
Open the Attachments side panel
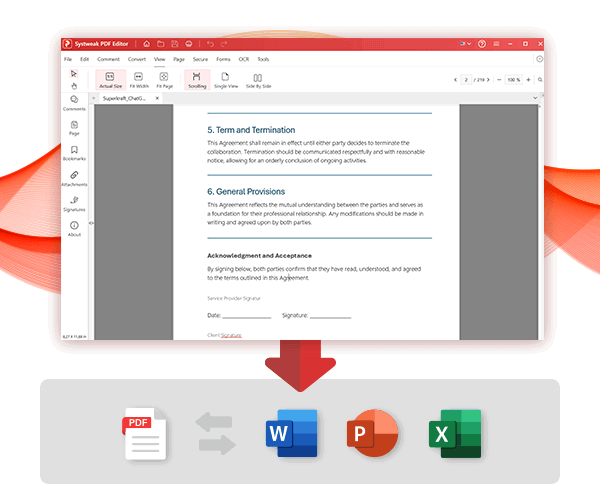click(74, 179)
